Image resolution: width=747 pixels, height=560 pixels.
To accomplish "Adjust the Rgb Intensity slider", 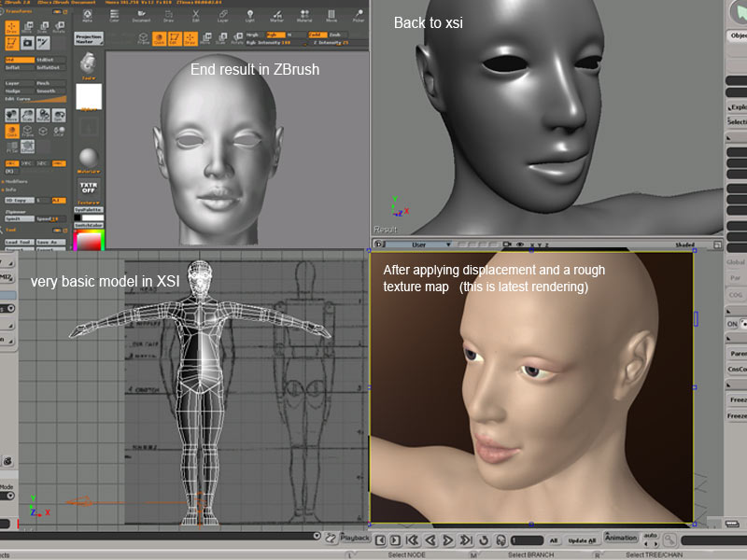I will tap(275, 43).
